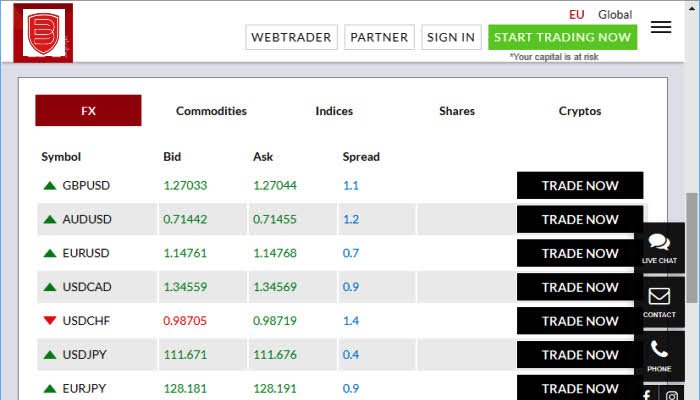Select the Indices tab
Screen dimensions: 700x400
pos(334,111)
